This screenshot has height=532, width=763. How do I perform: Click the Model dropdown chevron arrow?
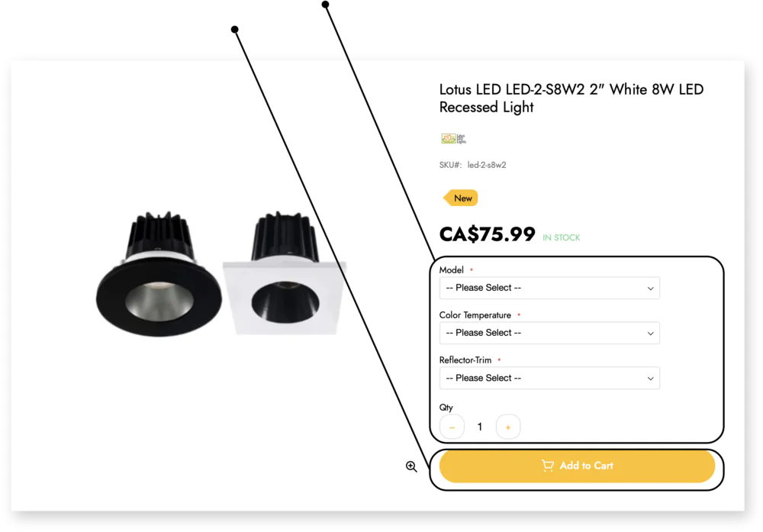650,289
